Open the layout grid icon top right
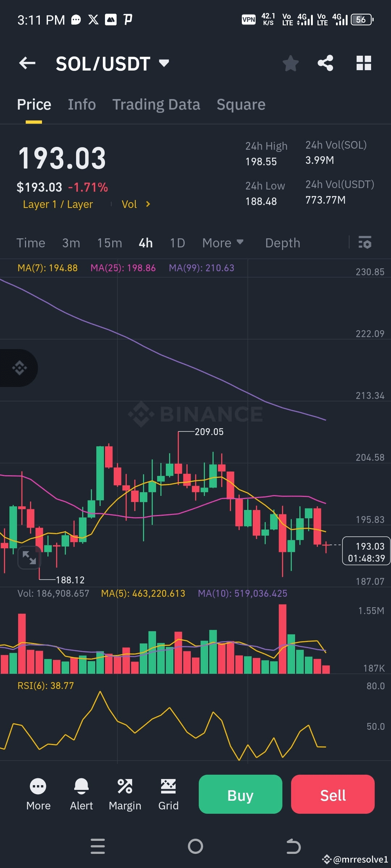391x868 pixels. click(x=363, y=63)
